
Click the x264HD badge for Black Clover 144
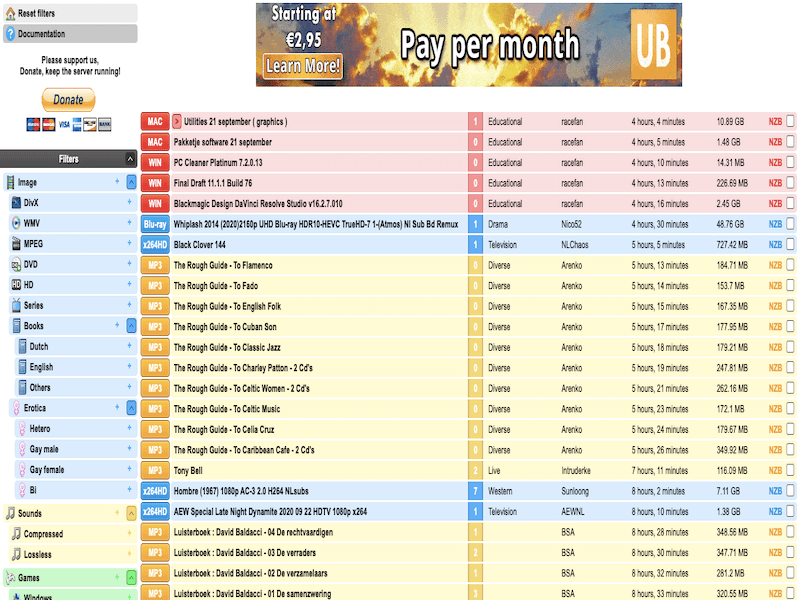155,245
